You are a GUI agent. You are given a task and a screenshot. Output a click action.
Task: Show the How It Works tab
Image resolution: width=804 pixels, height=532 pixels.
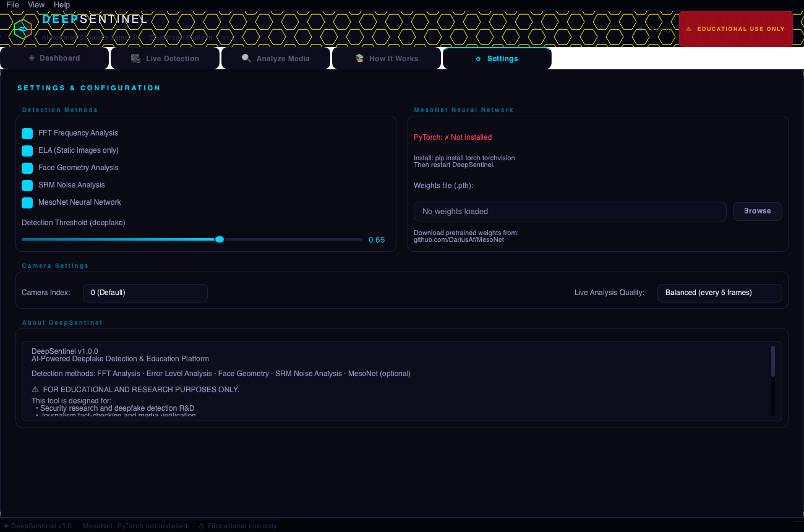point(387,59)
